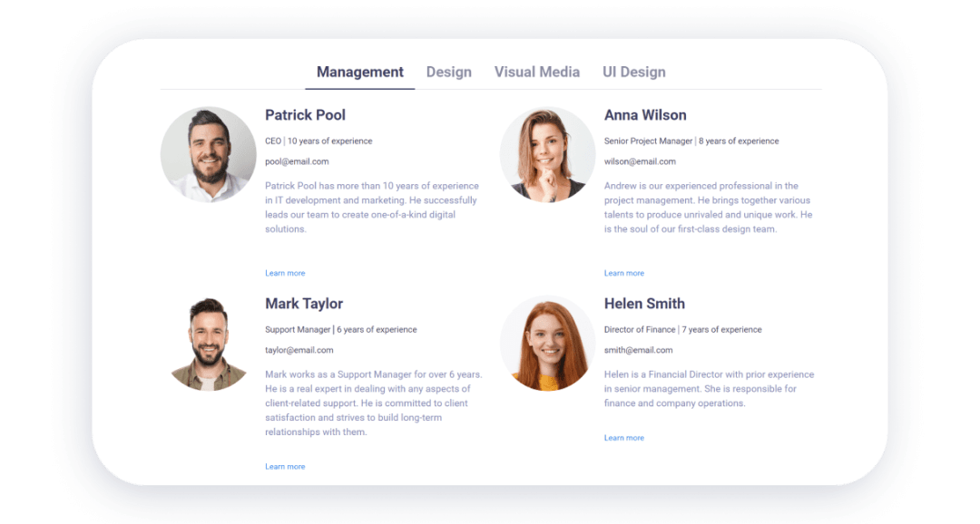Click Learn more under Mark Taylor
The height and width of the screenshot is (524, 980).
pyautogui.click(x=285, y=466)
